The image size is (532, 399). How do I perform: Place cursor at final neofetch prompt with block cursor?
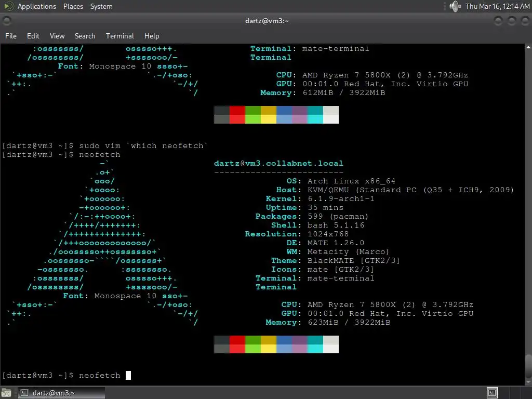click(x=128, y=375)
